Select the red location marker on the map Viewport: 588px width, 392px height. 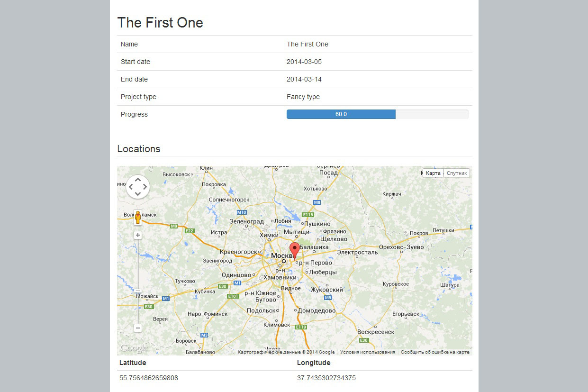click(295, 249)
